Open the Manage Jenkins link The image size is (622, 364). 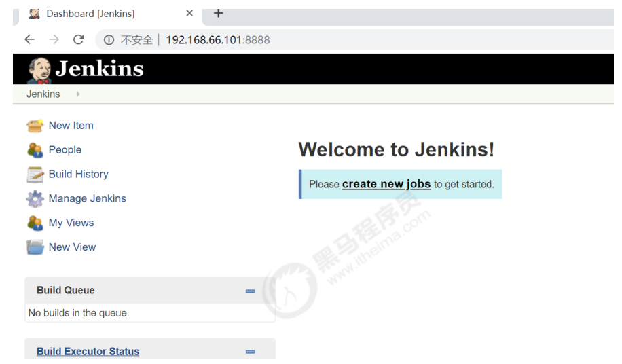coord(88,199)
